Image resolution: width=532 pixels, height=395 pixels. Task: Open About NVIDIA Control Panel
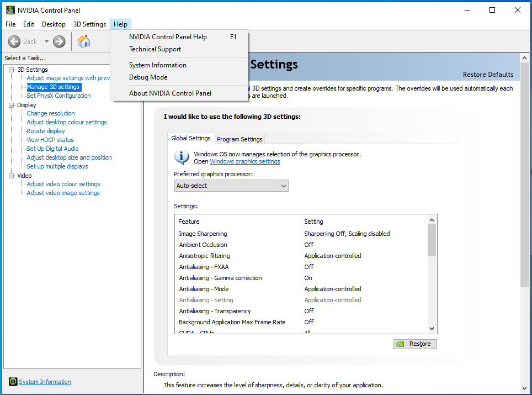click(x=179, y=93)
